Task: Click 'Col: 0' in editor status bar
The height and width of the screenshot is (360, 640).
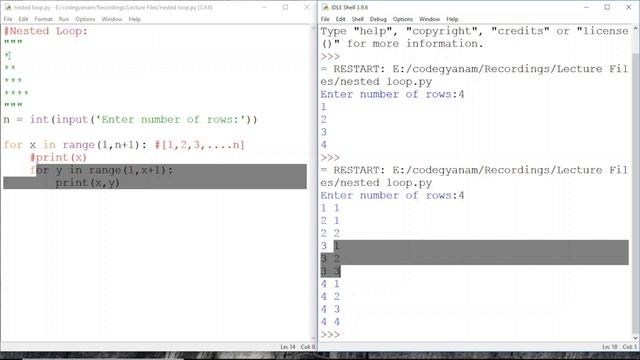Action: pos(308,347)
